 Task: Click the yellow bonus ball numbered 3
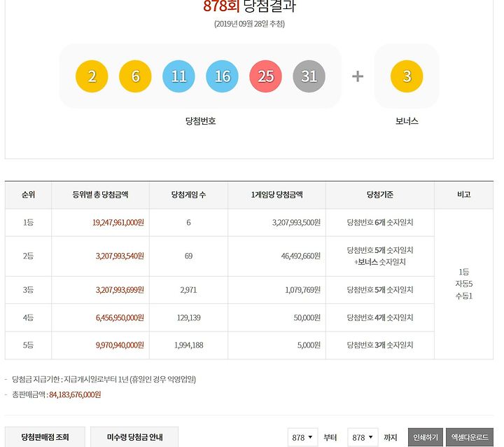click(x=407, y=76)
